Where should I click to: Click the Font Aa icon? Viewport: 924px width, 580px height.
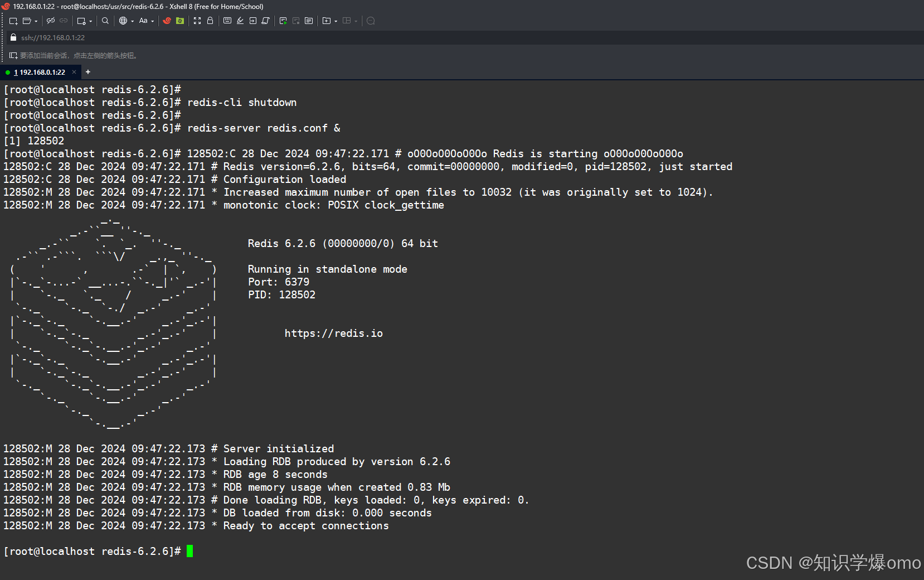(x=143, y=21)
